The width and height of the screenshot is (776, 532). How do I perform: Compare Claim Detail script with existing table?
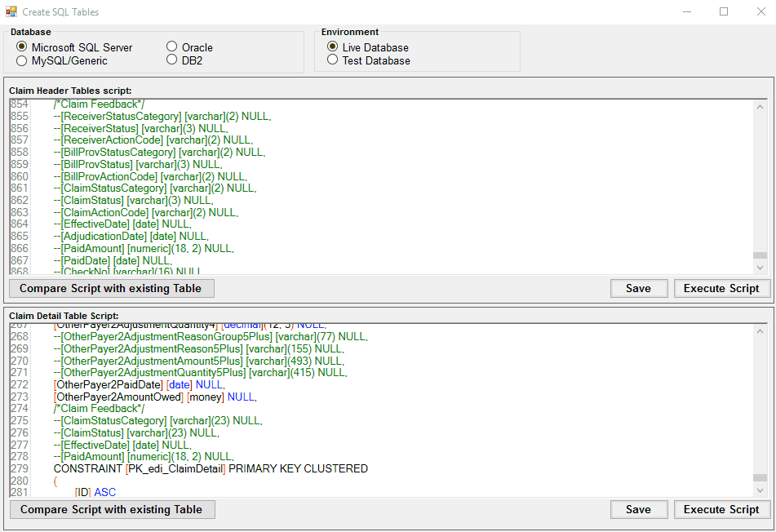coord(112,509)
